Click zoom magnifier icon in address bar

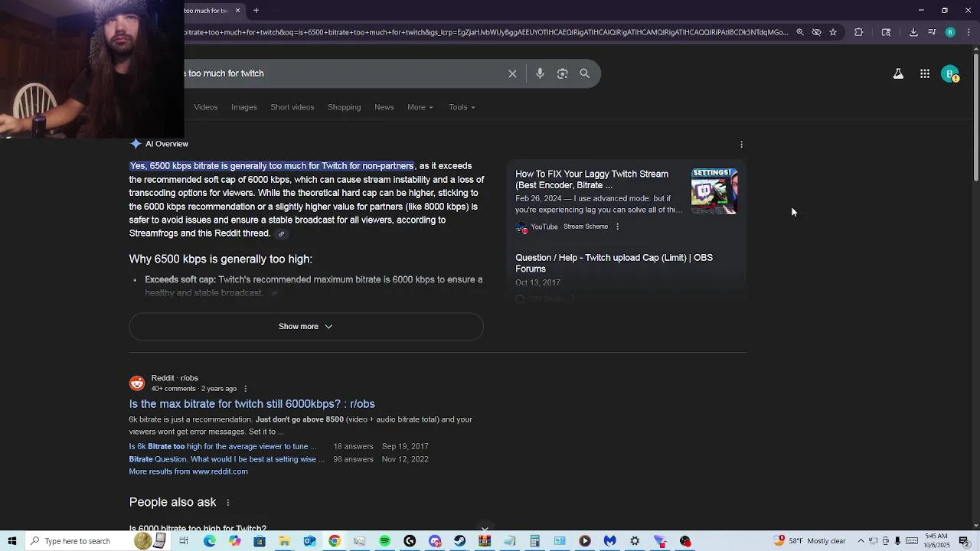[x=799, y=32]
